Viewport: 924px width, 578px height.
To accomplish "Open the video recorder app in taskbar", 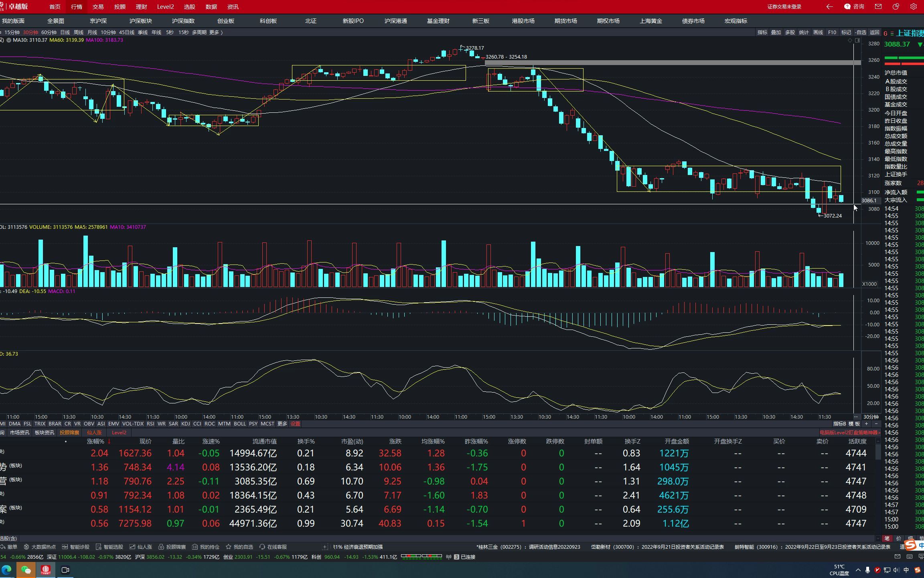I will (65, 570).
